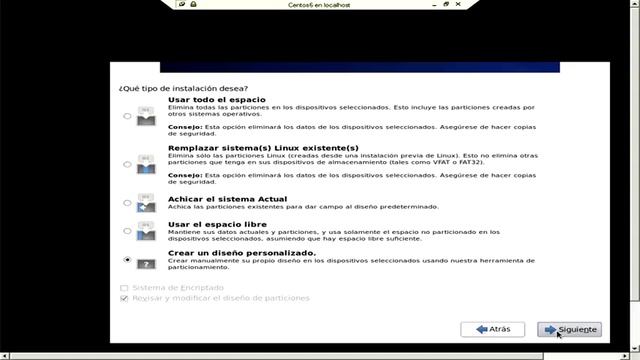Image resolution: width=640 pixels, height=360 pixels.
Task: Go to next step with the Siguiente button
Action: (569, 329)
